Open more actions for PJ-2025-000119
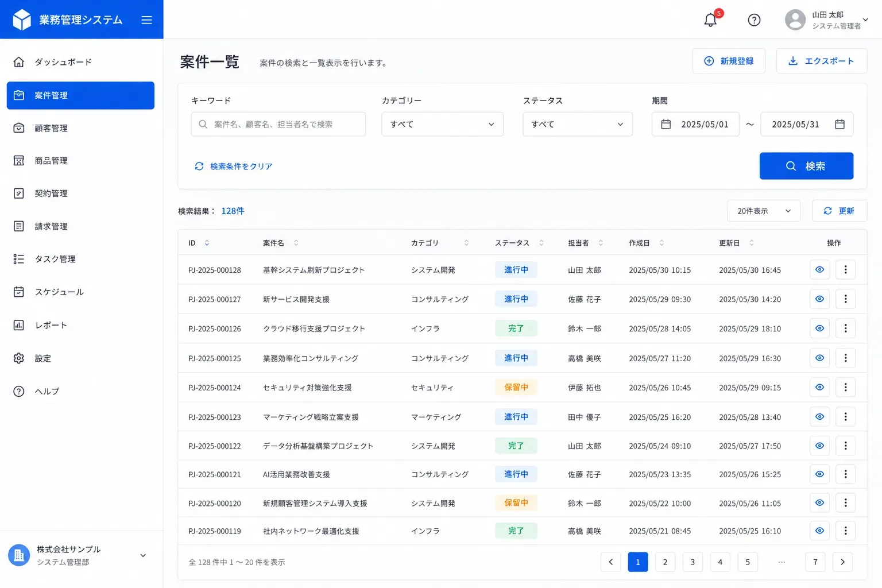 (x=845, y=531)
